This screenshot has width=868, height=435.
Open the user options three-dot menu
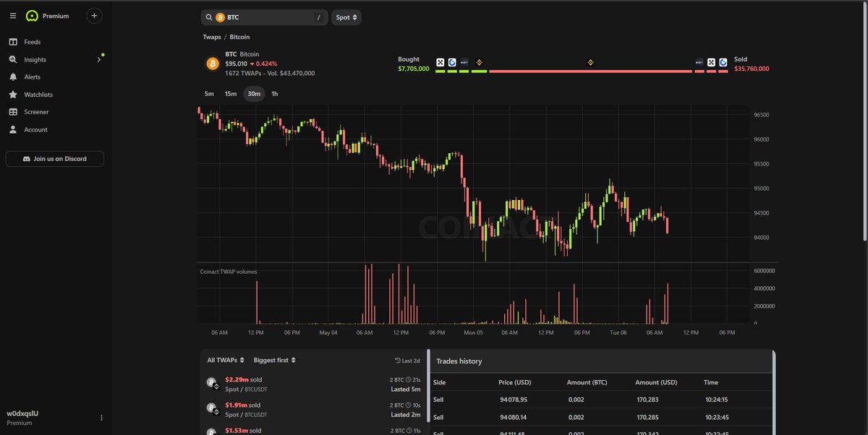pos(101,418)
